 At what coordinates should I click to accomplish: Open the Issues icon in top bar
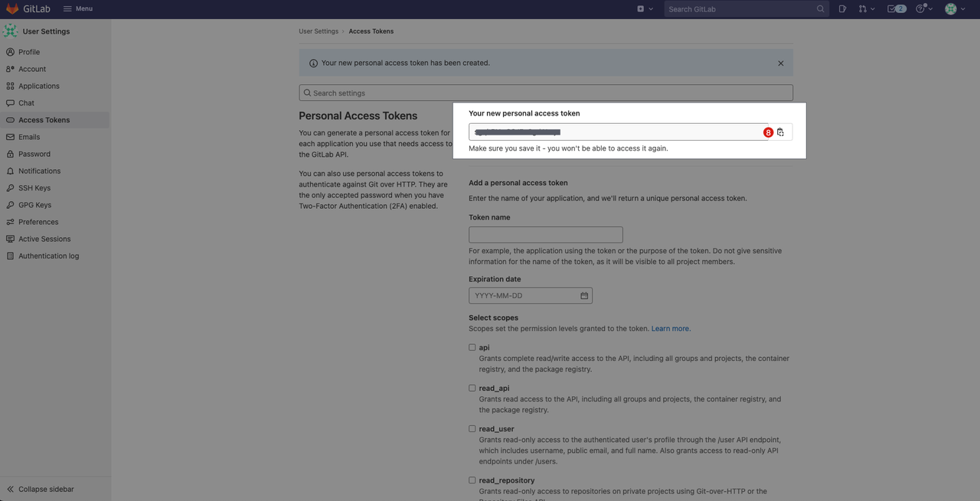[x=842, y=8]
